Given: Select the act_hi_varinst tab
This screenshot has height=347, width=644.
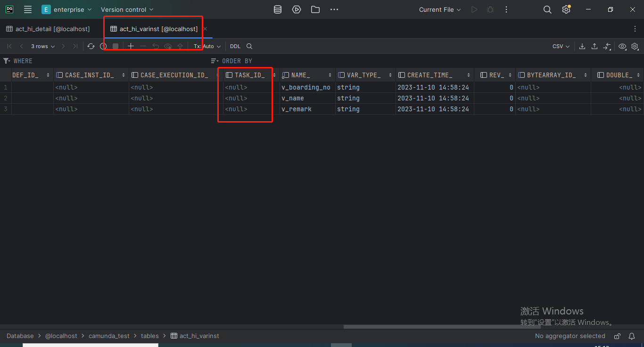Looking at the screenshot, I should click(x=154, y=29).
